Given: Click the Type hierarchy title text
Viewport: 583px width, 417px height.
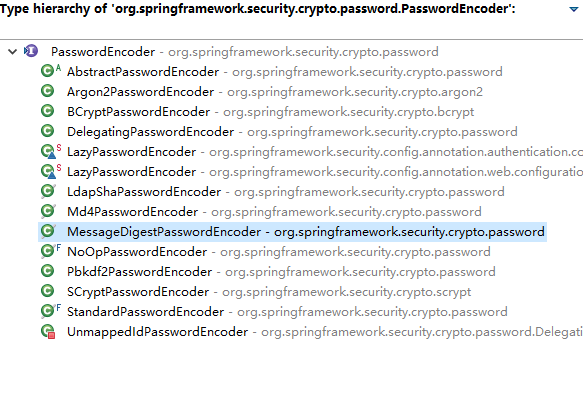Looking at the screenshot, I should [x=258, y=9].
